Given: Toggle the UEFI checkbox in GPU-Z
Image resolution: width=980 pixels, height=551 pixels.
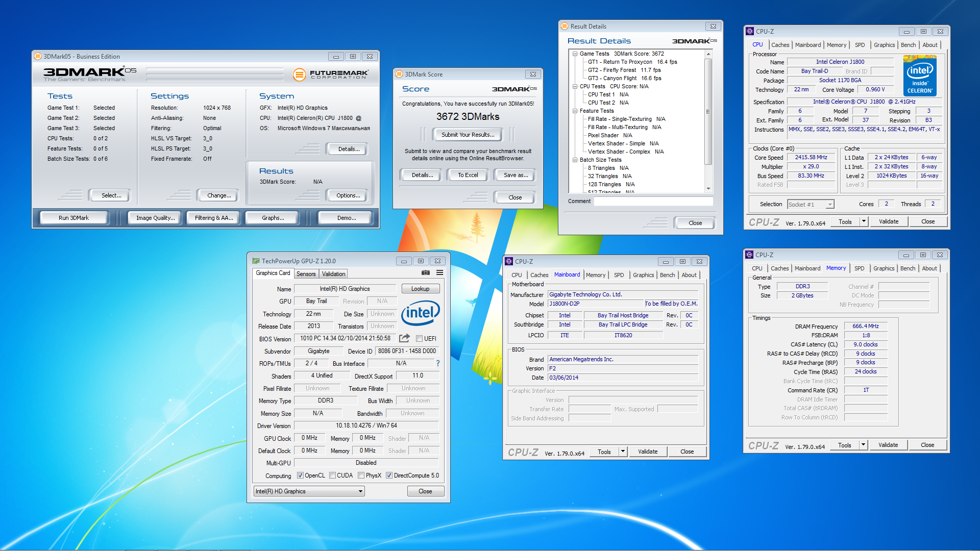Looking at the screenshot, I should click(x=419, y=339).
